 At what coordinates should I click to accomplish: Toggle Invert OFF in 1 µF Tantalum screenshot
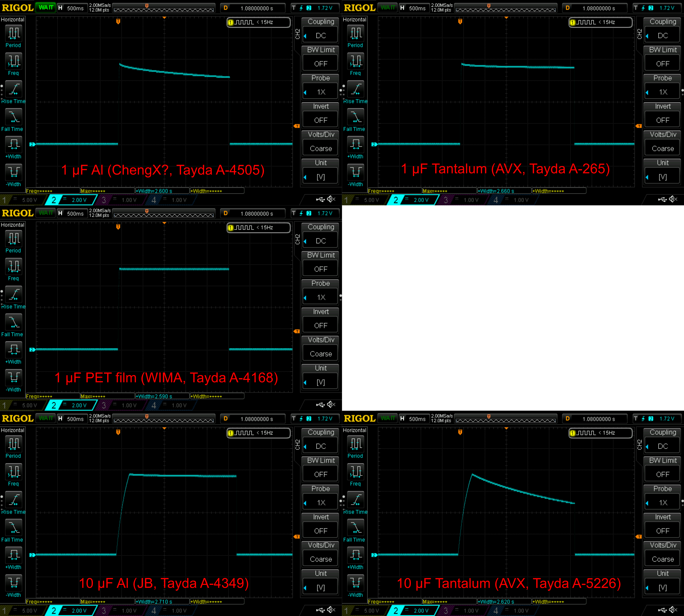[x=662, y=120]
